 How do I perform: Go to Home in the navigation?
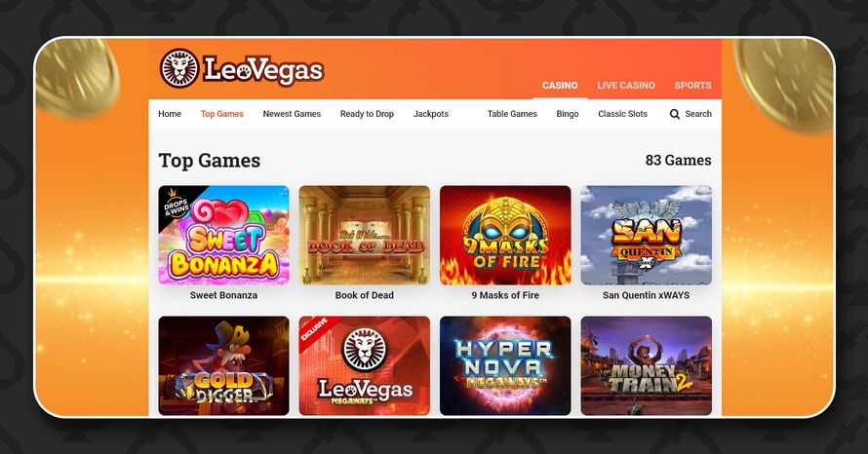[170, 114]
